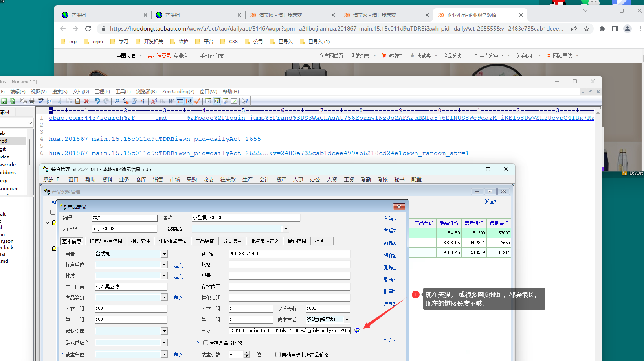Click the 返回 link

point(490,202)
